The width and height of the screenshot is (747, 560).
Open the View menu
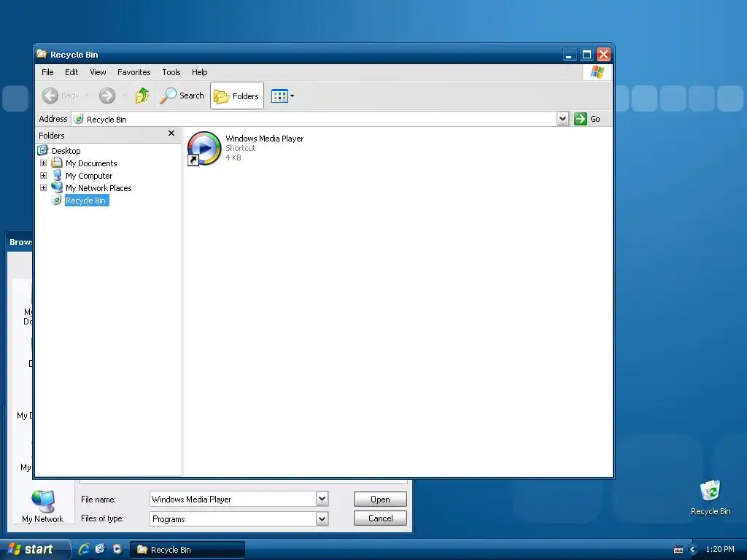(x=98, y=72)
